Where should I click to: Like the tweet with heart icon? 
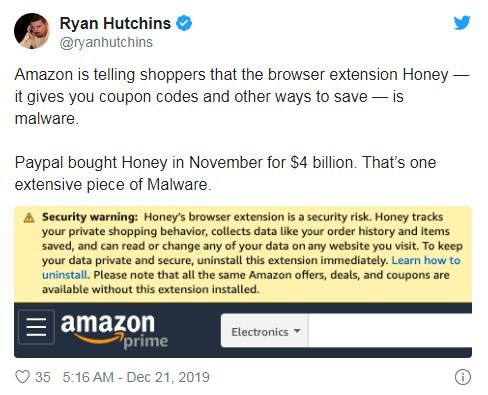point(22,377)
